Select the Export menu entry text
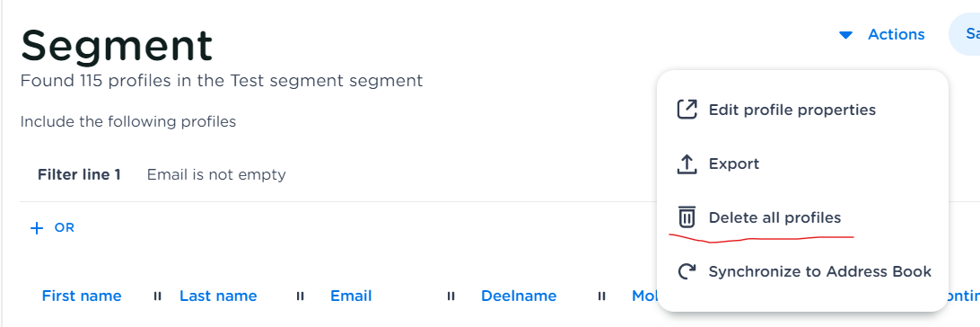980x327 pixels. click(734, 163)
